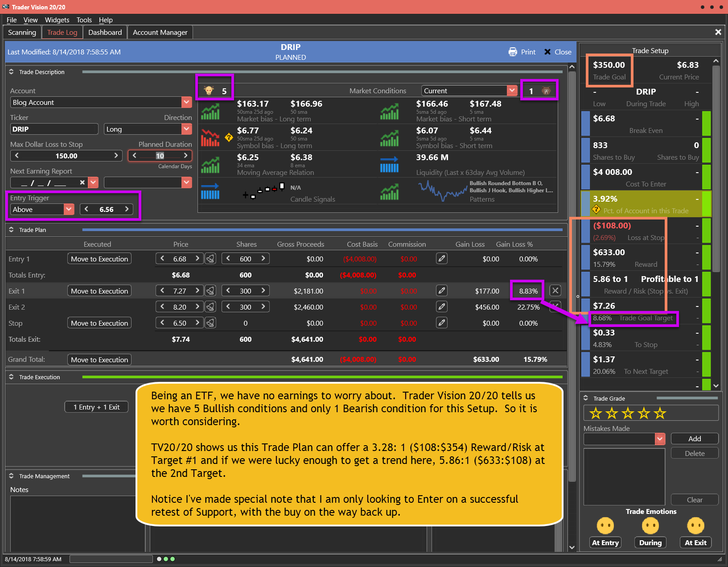Click the bear icon beside the bearish count of 1
The height and width of the screenshot is (567, 728).
546,91
